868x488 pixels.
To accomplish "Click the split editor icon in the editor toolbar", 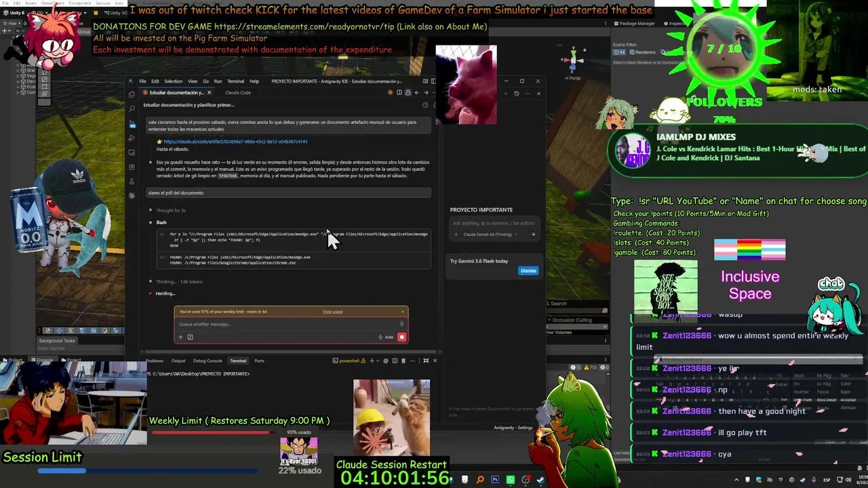I will pyautogui.click(x=399, y=93).
